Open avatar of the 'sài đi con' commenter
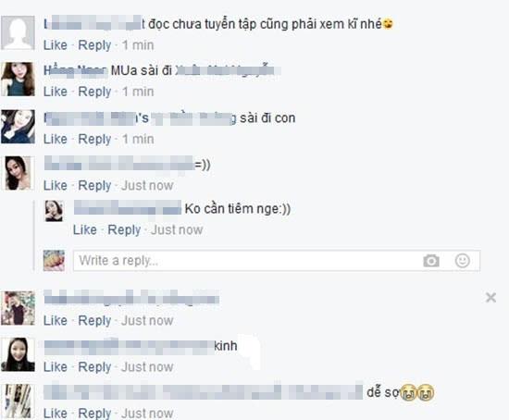Viewport: 509px width, 420px height. point(18,127)
